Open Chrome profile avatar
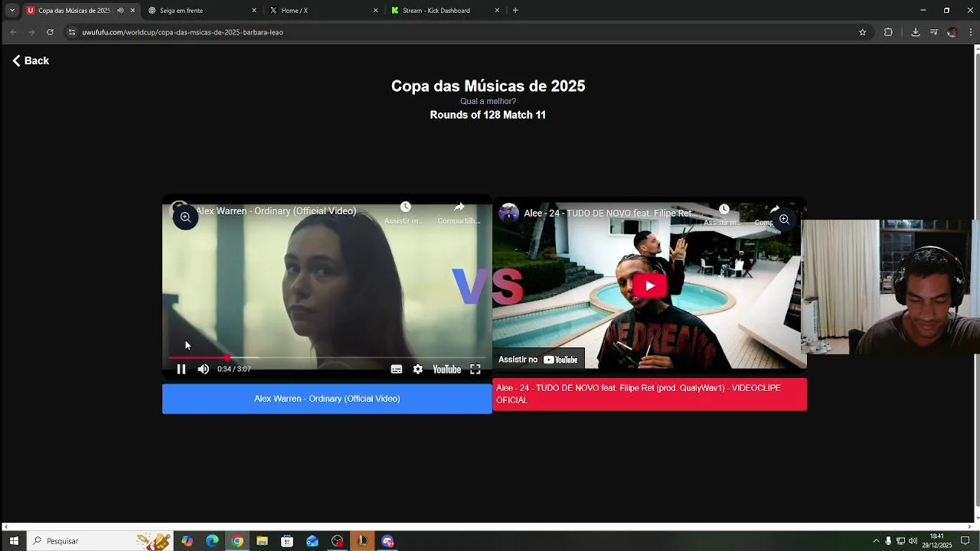Viewport: 980px width, 551px height. tap(952, 32)
